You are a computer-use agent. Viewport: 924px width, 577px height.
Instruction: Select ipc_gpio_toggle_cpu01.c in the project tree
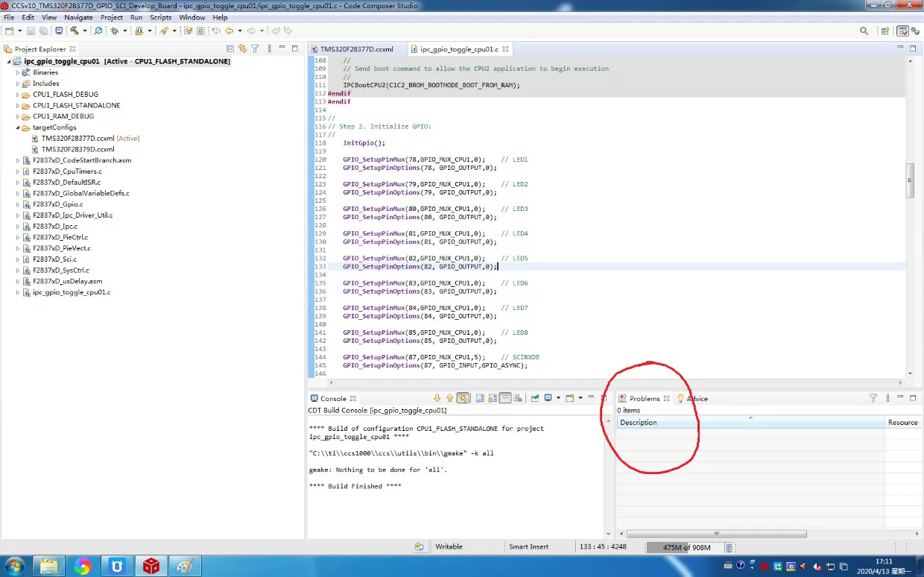click(x=71, y=292)
